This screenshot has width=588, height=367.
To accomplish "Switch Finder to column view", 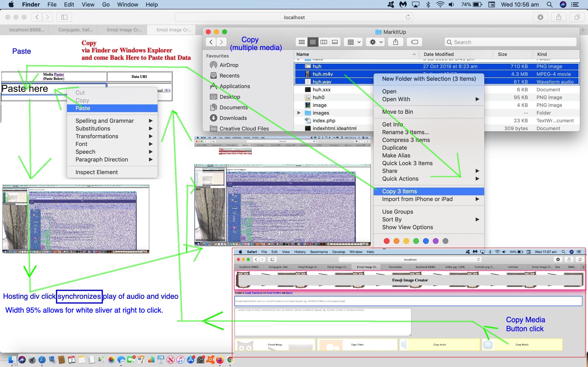I will 324,42.
